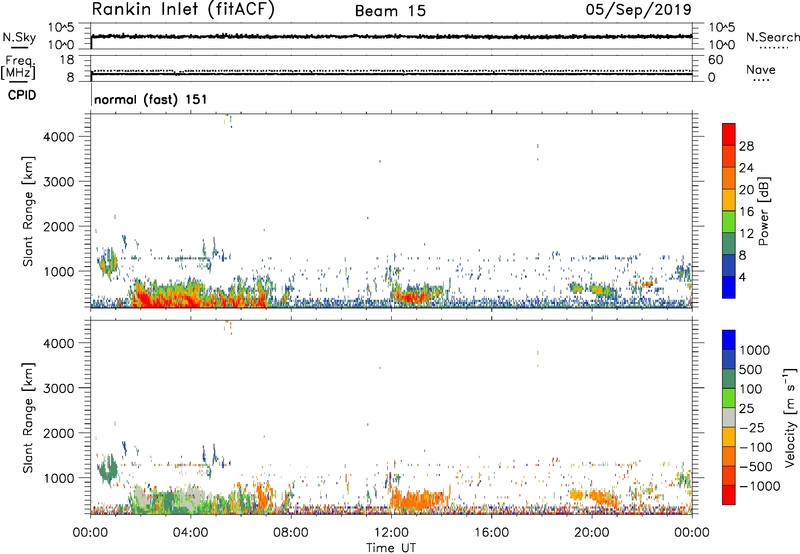Image resolution: width=800 pixels, height=554 pixels.
Task: Click the 'Power [dB]' colorbar title
Action: [764, 211]
